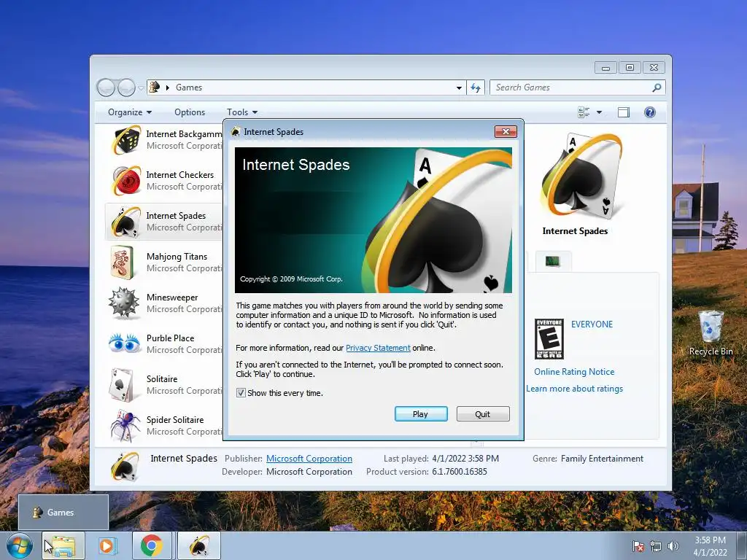Select the Internet Backgammon game icon
747x560 pixels.
tap(125, 140)
